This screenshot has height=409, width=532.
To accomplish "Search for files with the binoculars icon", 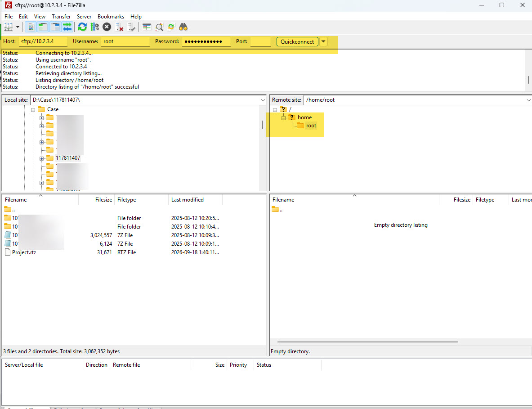I will click(x=183, y=27).
